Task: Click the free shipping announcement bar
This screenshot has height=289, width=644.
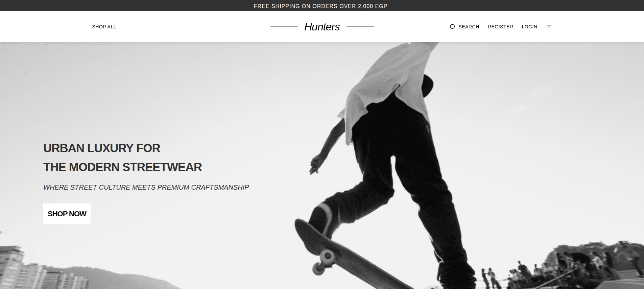Action: click(322, 6)
